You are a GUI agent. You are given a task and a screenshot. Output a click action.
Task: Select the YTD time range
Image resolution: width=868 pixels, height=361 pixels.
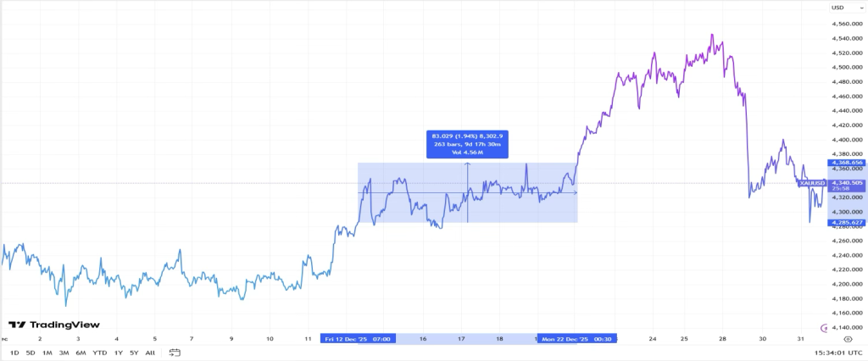click(99, 352)
